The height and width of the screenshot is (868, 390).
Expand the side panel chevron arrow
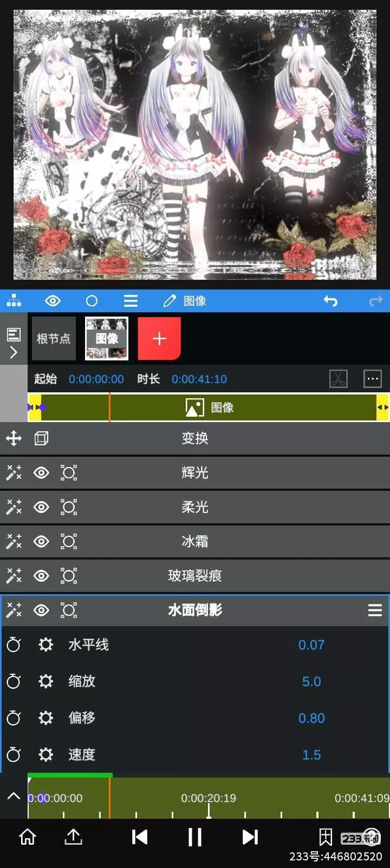click(x=14, y=353)
